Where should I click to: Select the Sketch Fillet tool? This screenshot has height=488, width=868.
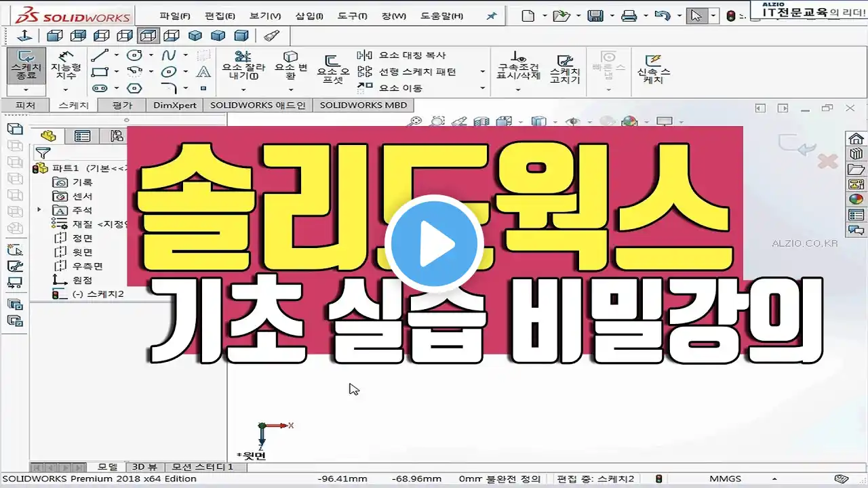tap(169, 88)
